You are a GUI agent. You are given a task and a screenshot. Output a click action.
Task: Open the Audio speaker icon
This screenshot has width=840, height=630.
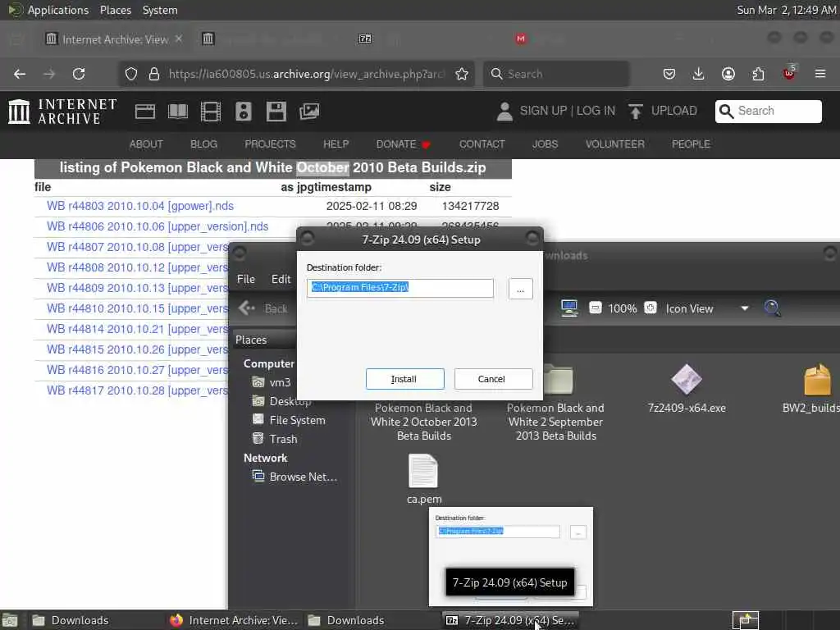coord(243,112)
